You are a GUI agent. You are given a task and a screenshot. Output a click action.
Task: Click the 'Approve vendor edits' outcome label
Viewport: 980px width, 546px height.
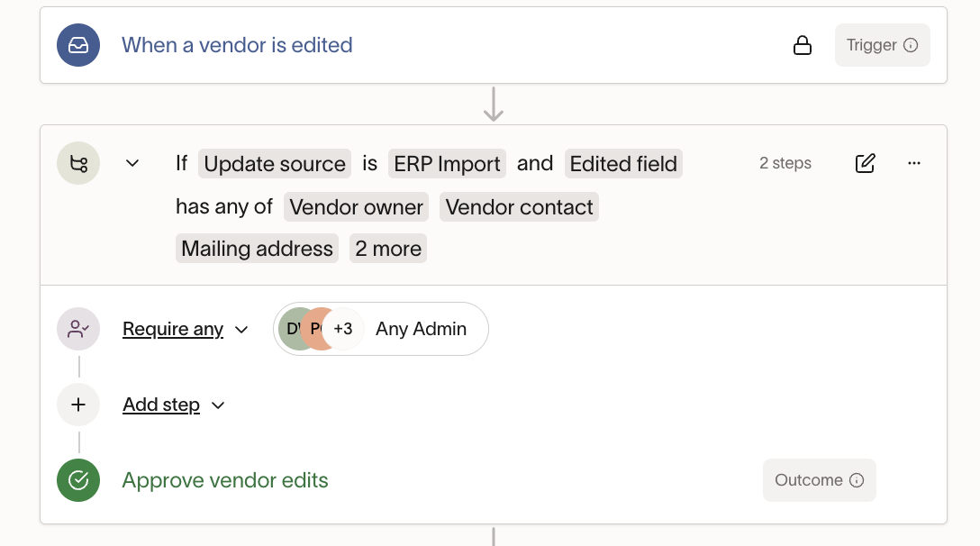tap(225, 480)
